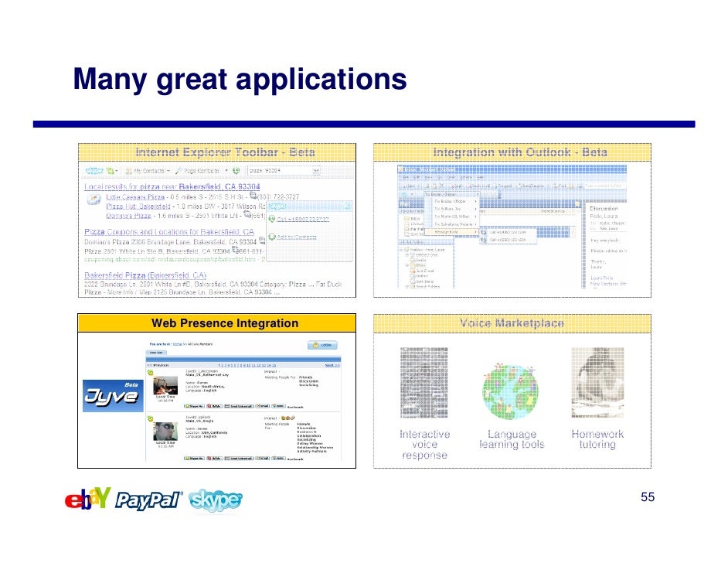Viewport: 728px width, 563px height.
Task: Open the Domino's Pizza link
Action: 128,216
